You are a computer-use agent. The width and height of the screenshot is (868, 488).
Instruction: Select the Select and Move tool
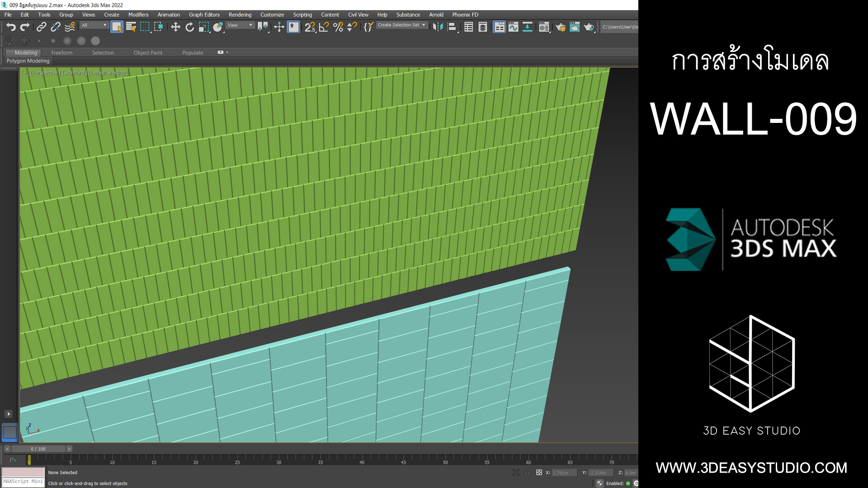click(175, 27)
